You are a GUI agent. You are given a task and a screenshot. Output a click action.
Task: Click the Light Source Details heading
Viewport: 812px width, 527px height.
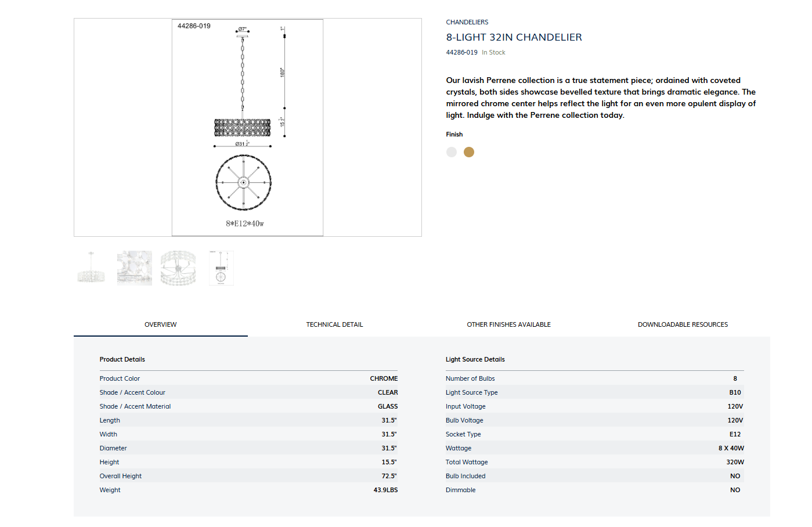click(475, 359)
